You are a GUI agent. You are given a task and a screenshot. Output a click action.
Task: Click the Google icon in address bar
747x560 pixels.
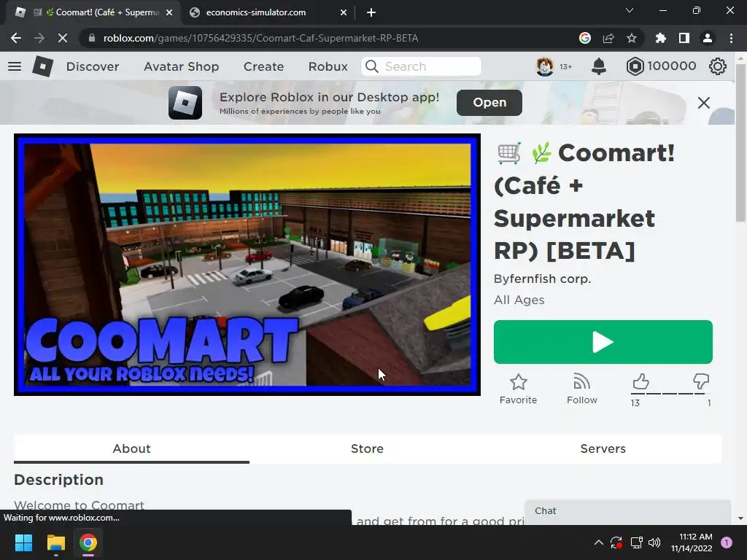click(585, 38)
